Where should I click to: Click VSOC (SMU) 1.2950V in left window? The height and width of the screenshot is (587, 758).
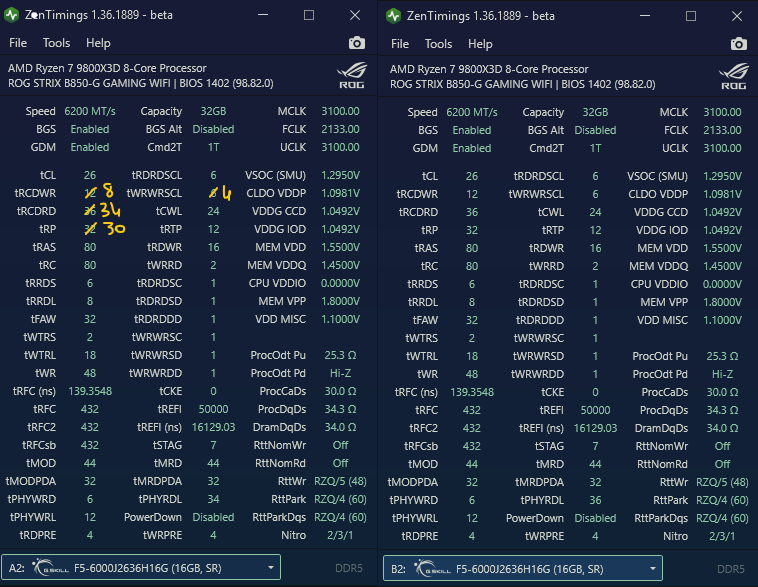340,175
